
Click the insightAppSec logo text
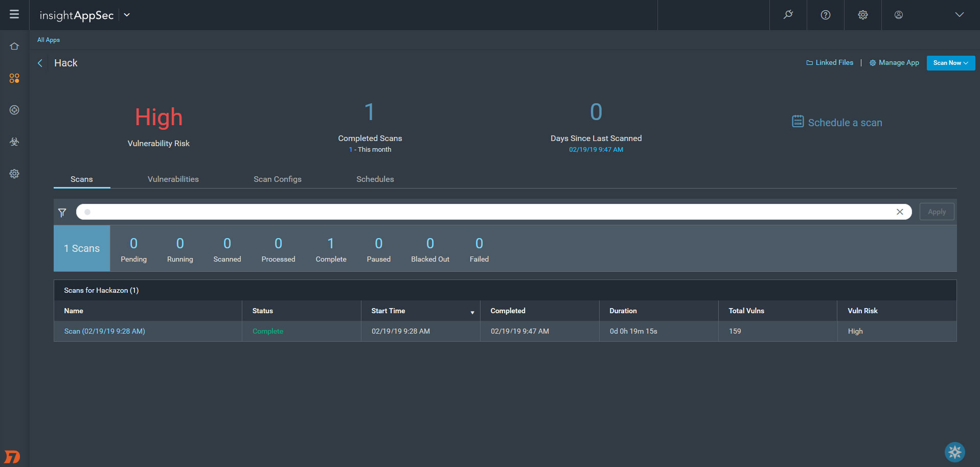(77, 15)
